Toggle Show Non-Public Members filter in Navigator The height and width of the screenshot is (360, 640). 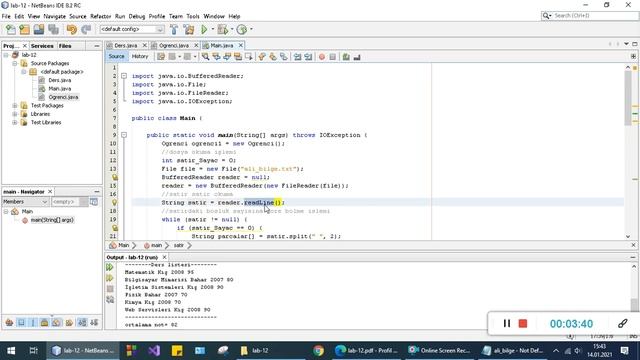pyautogui.click(x=44, y=322)
